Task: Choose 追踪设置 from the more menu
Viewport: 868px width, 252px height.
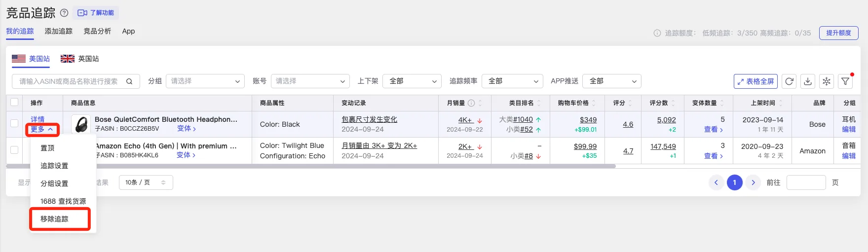Action: click(54, 166)
